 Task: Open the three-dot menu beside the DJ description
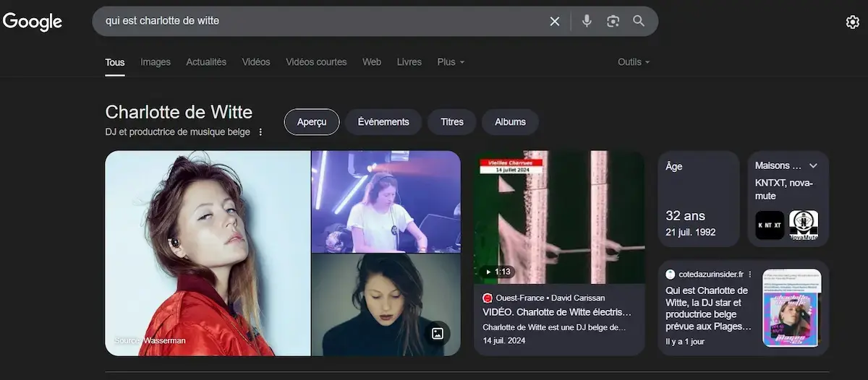260,132
